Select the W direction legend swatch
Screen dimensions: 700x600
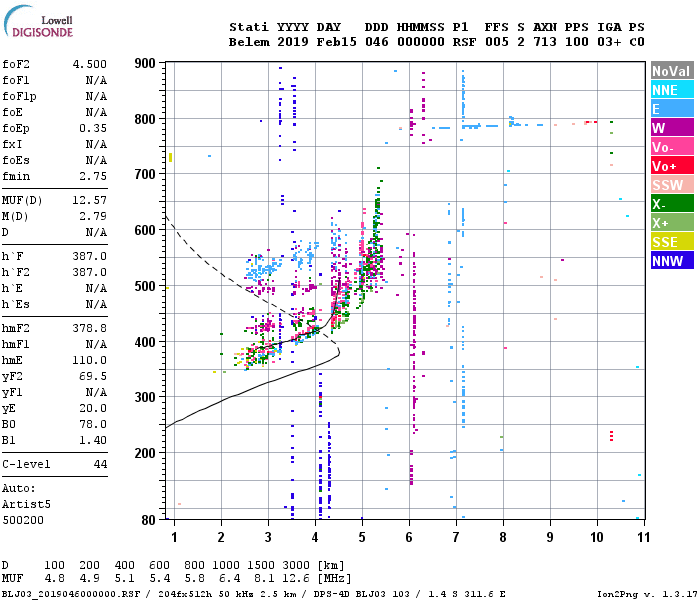point(672,128)
